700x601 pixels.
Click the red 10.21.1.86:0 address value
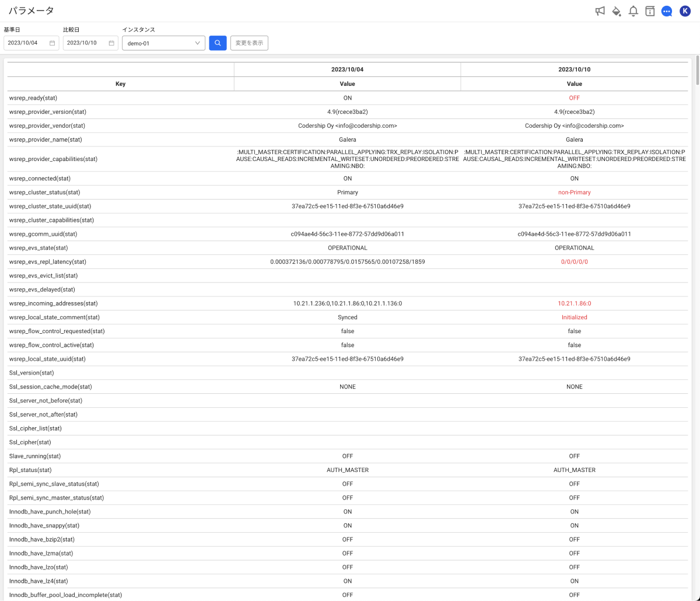coord(575,303)
